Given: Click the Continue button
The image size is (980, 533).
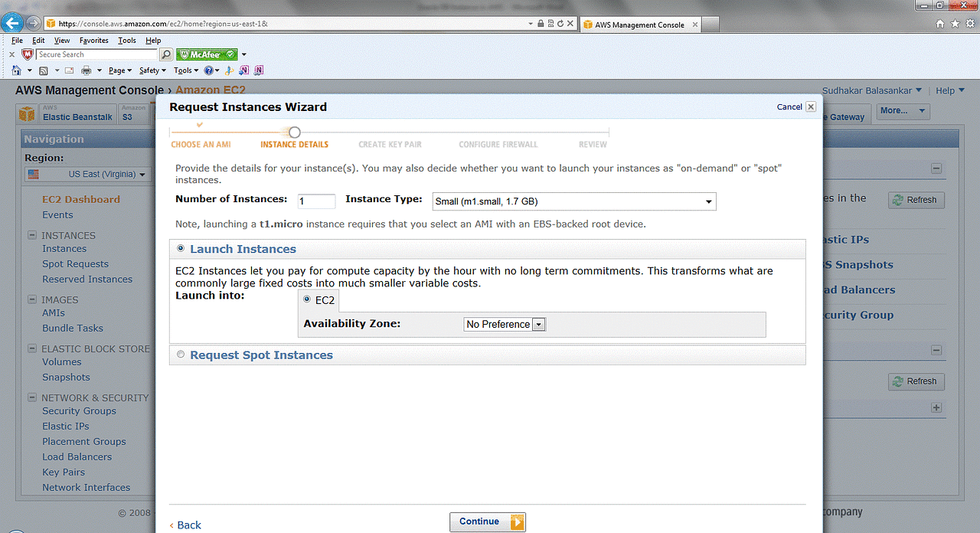Looking at the screenshot, I should click(488, 522).
